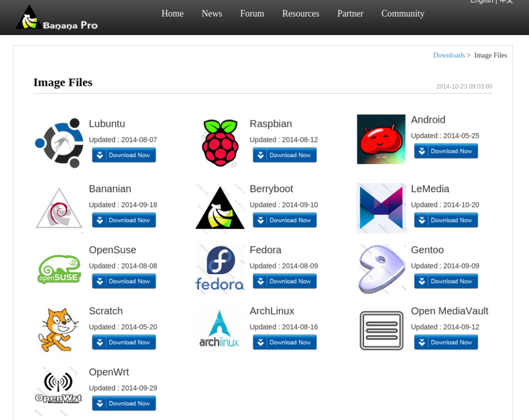Click Download Now under OpenWrt

124,403
